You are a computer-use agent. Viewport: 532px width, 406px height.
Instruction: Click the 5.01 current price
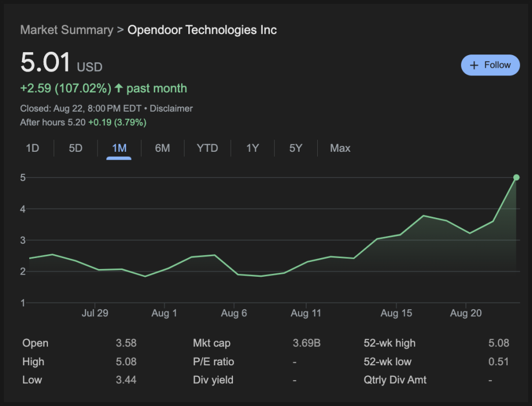pos(46,62)
